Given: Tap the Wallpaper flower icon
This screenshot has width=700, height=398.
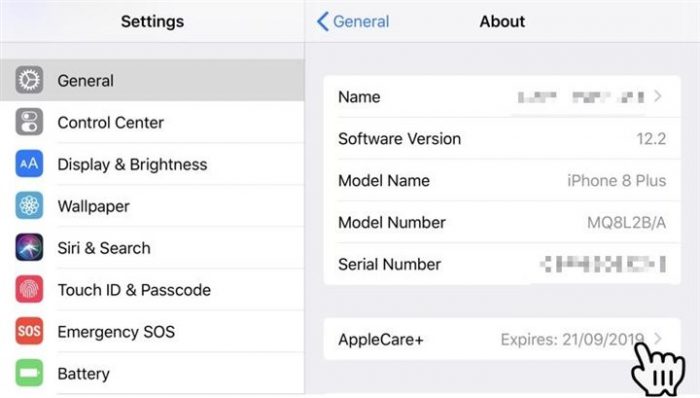Looking at the screenshot, I should point(29,206).
